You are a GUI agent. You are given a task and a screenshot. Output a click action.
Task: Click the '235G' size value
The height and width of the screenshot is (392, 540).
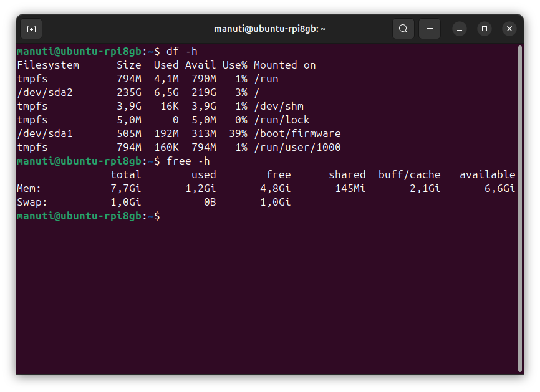[129, 93]
